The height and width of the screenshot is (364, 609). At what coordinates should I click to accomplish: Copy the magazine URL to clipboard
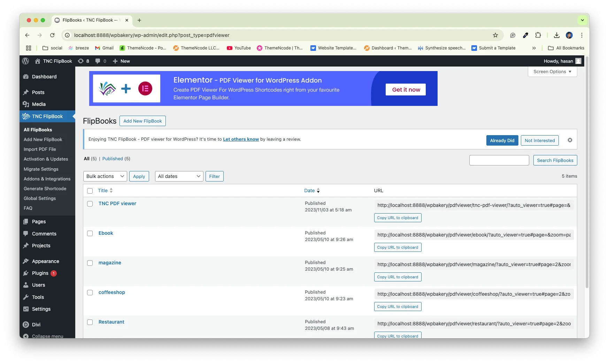click(x=398, y=277)
